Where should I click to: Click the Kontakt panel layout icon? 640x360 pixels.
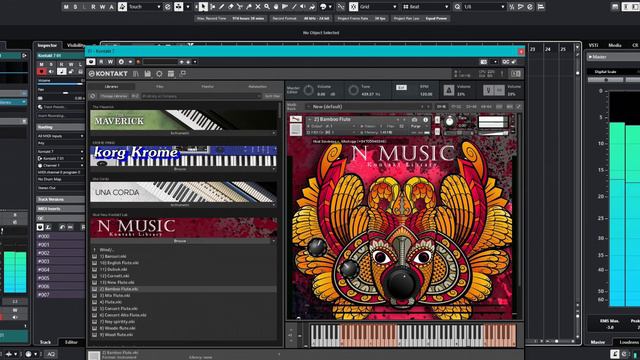(x=516, y=74)
